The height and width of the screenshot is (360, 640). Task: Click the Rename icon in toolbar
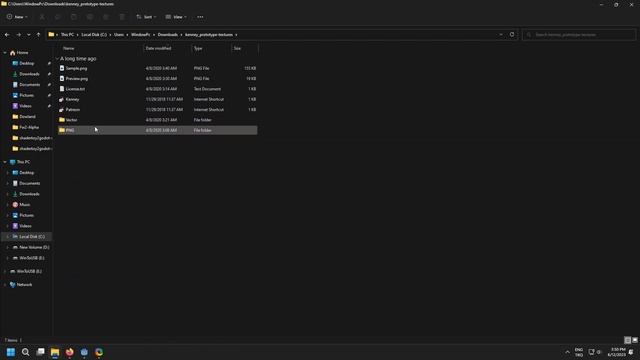[90, 17]
